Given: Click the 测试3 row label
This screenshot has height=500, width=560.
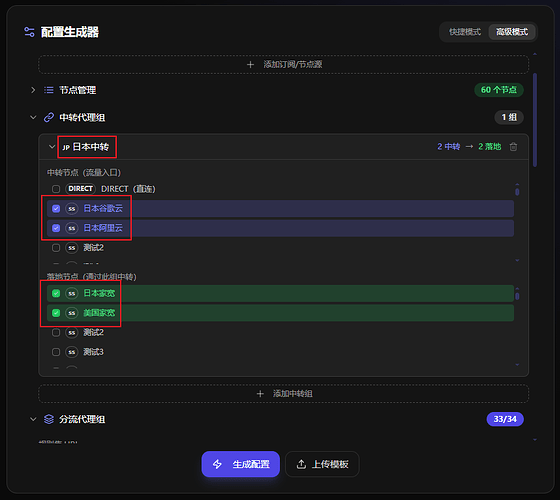Looking at the screenshot, I should pos(93,352).
